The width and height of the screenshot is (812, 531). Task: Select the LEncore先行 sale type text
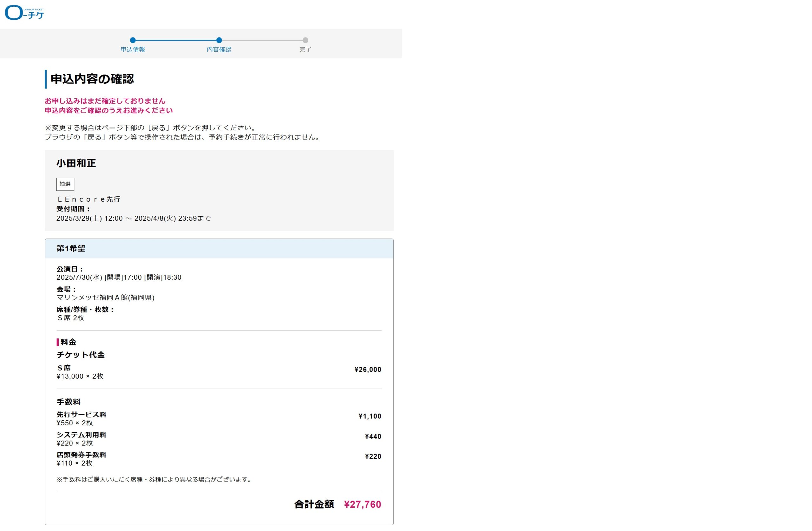coord(89,199)
